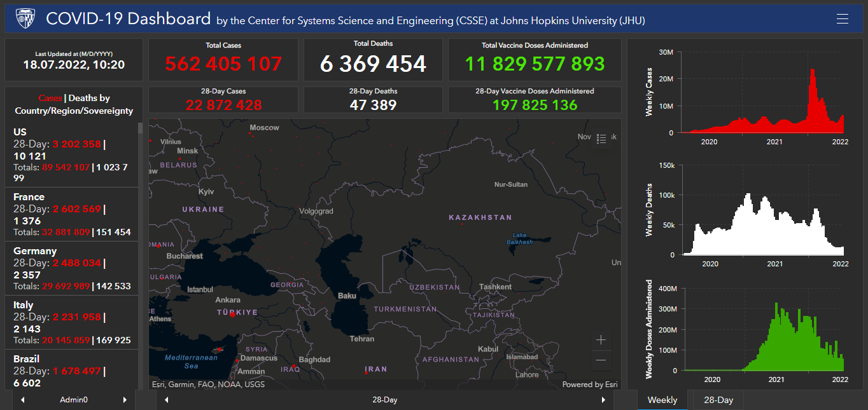Sort country list by Cases
Viewport: 868px width, 410px height.
pyautogui.click(x=50, y=98)
